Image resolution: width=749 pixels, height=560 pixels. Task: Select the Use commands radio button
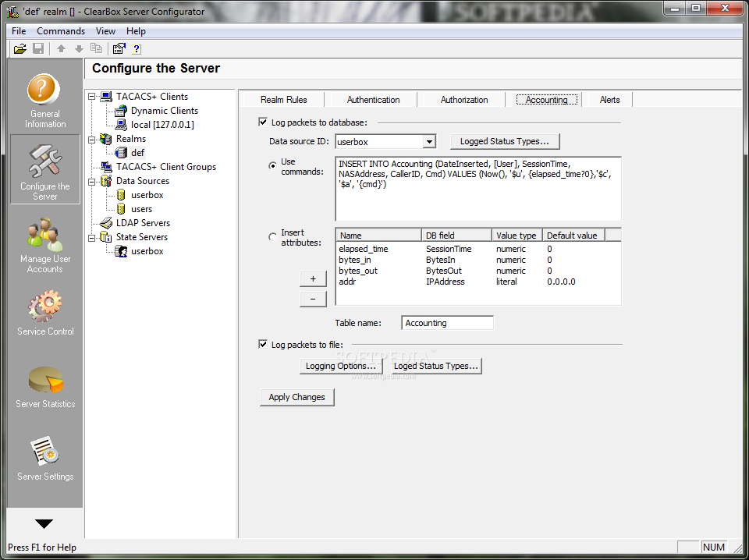tap(273, 166)
